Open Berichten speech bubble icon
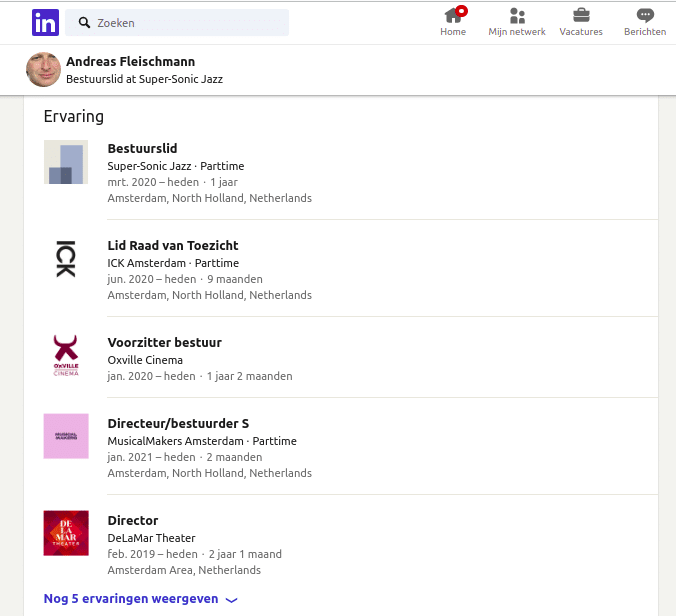The width and height of the screenshot is (676, 616). [645, 16]
